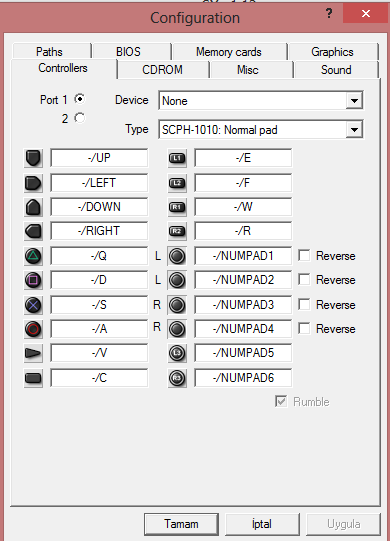This screenshot has width=390, height=541.
Task: Click the -/NUMPAD2 mapping field
Action: tap(243, 280)
